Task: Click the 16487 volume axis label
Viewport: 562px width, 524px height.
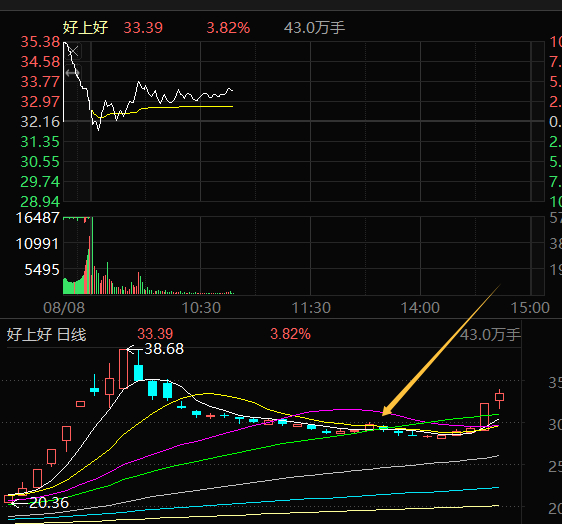Action: point(38,218)
